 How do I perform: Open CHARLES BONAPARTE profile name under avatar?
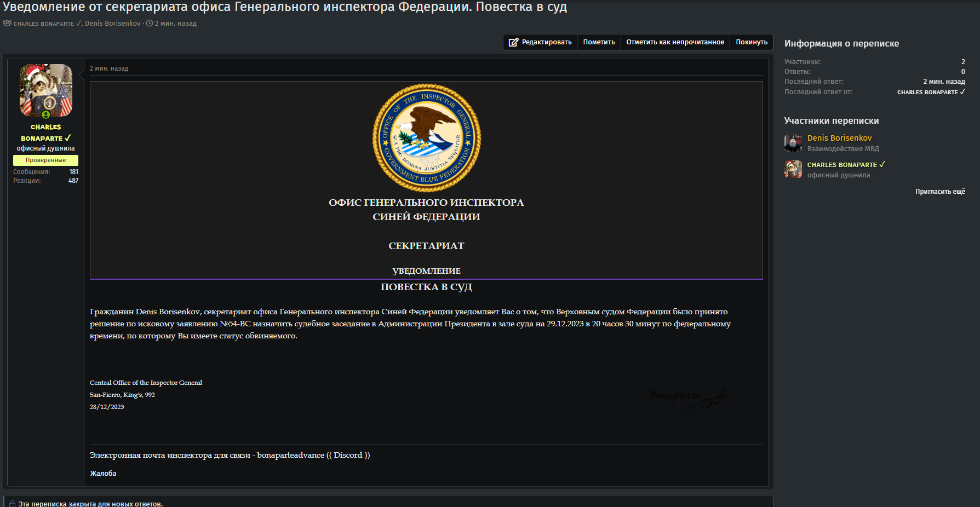point(46,132)
